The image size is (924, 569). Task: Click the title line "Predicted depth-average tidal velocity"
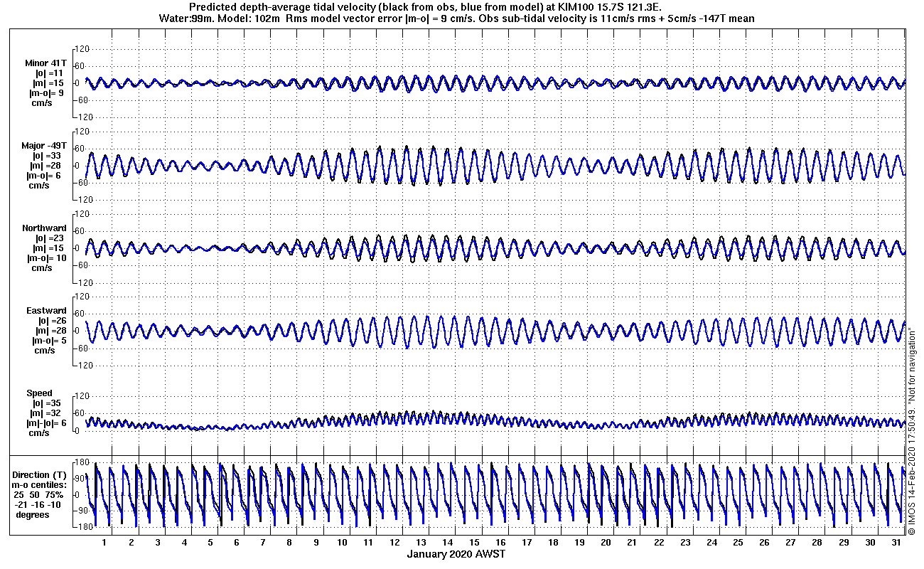426,7
